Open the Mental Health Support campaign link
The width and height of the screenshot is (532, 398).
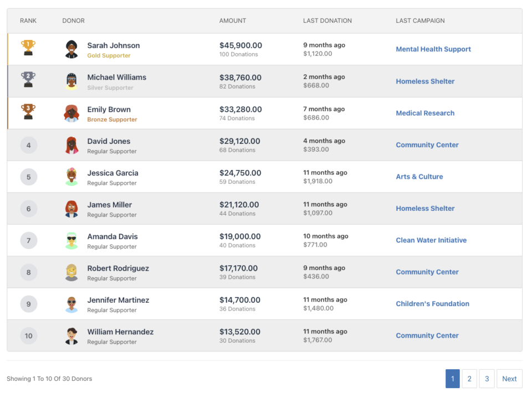(x=433, y=49)
